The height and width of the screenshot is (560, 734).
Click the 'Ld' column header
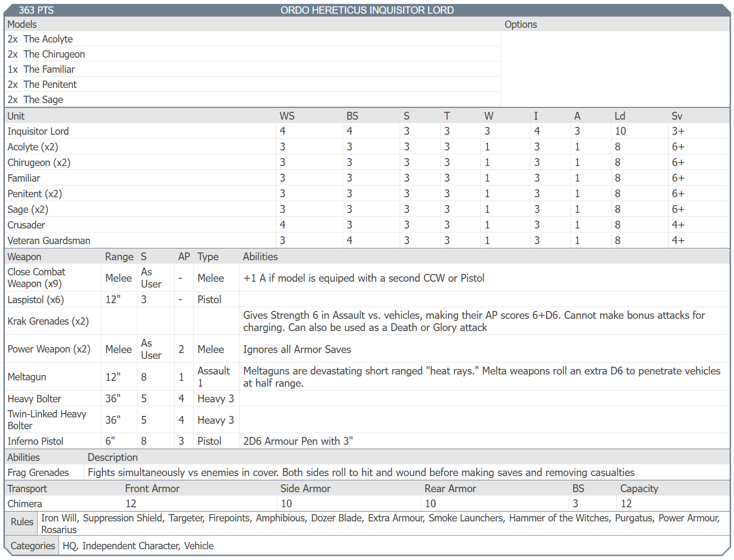620,116
